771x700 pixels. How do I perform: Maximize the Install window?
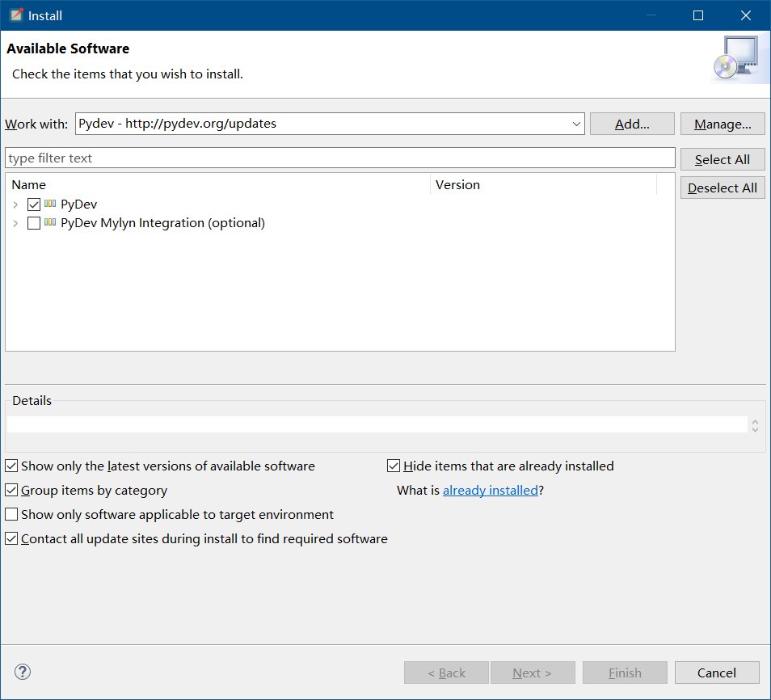pyautogui.click(x=698, y=15)
